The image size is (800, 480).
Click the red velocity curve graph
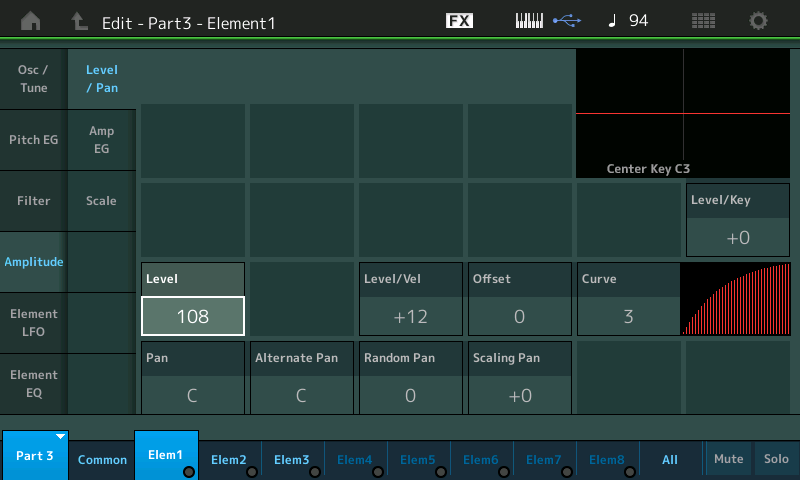(x=735, y=299)
